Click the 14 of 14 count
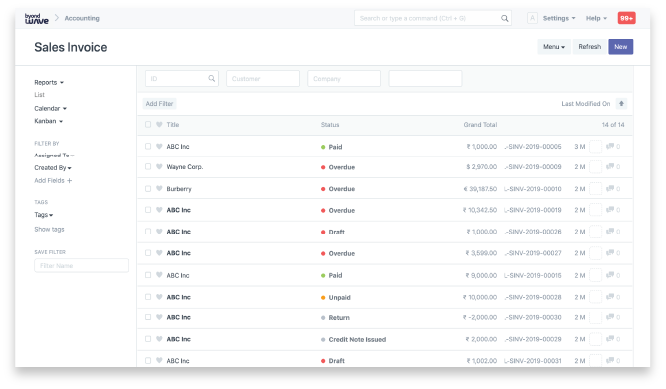The height and width of the screenshot is (389, 666). click(613, 124)
